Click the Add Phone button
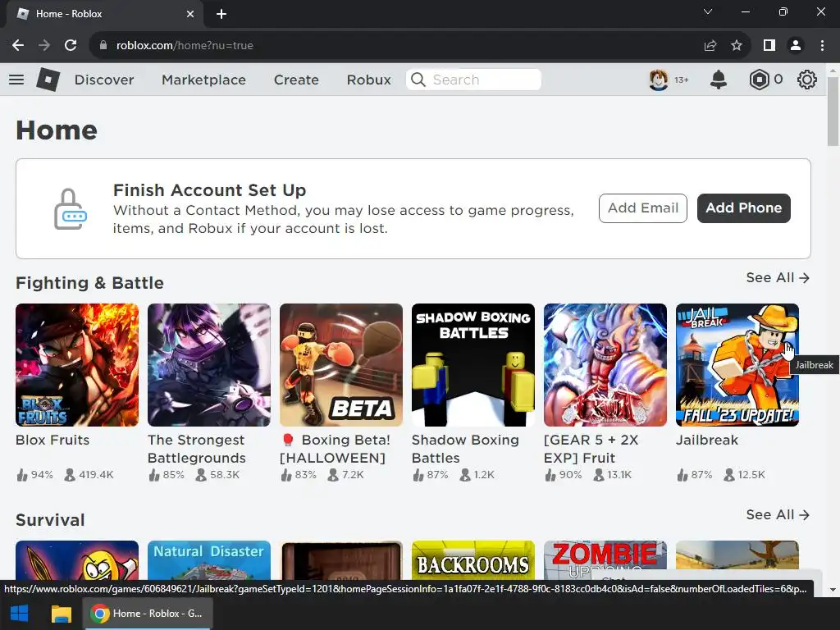 (743, 208)
